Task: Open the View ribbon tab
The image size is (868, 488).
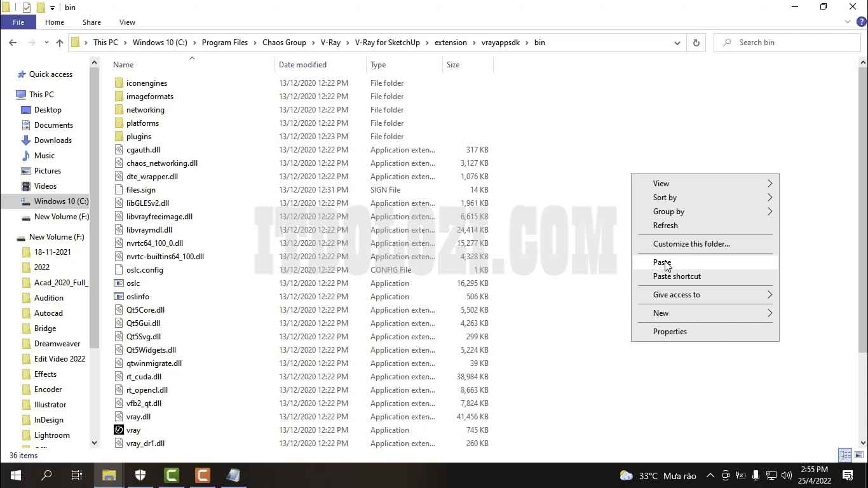Action: click(127, 22)
